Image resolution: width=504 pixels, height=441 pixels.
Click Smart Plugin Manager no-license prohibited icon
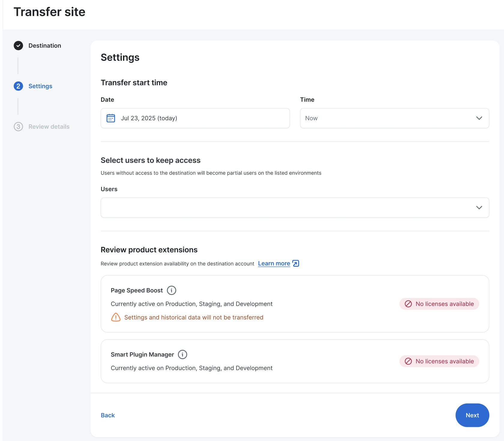[408, 361]
